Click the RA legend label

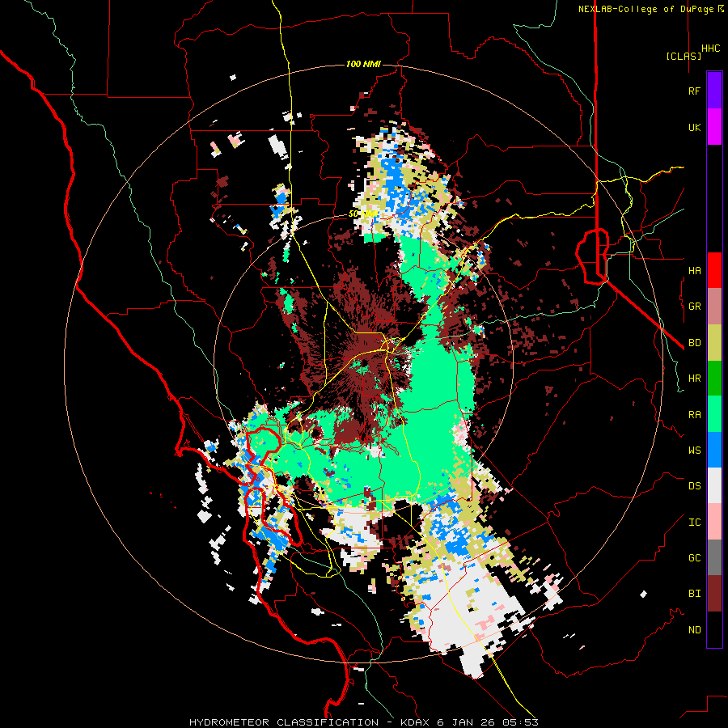pyautogui.click(x=694, y=415)
